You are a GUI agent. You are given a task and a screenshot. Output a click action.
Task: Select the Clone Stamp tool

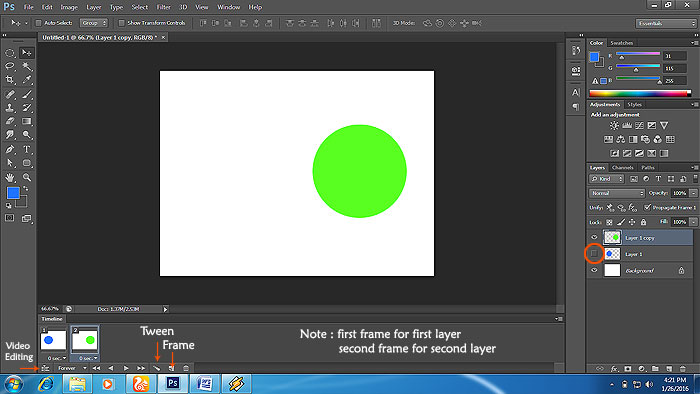tap(10, 108)
